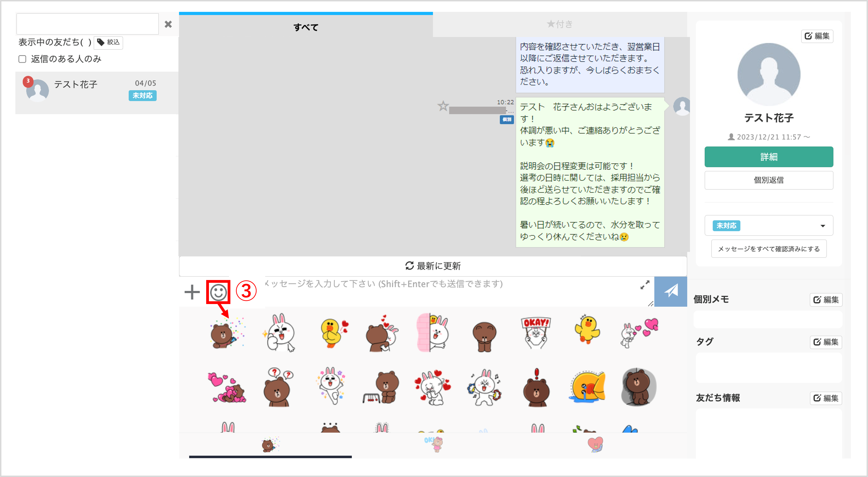The height and width of the screenshot is (477, 868).
Task: Click the 2023/12/21 11:57 registration date
Action: coord(769,137)
